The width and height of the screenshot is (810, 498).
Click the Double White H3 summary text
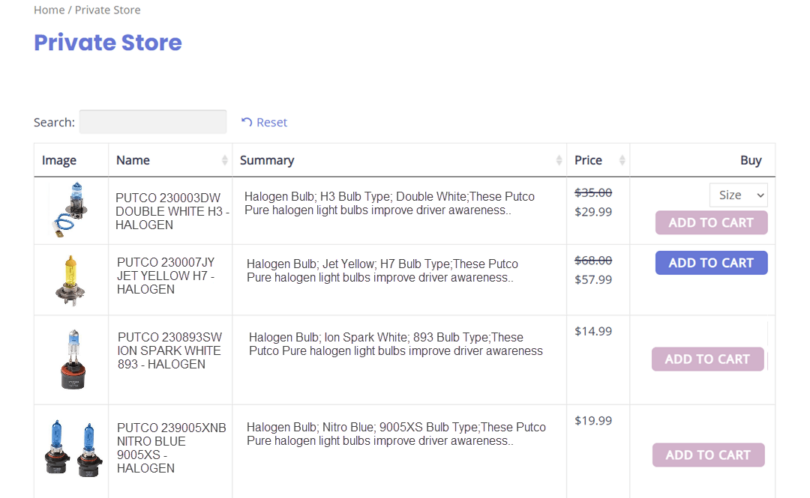click(390, 204)
